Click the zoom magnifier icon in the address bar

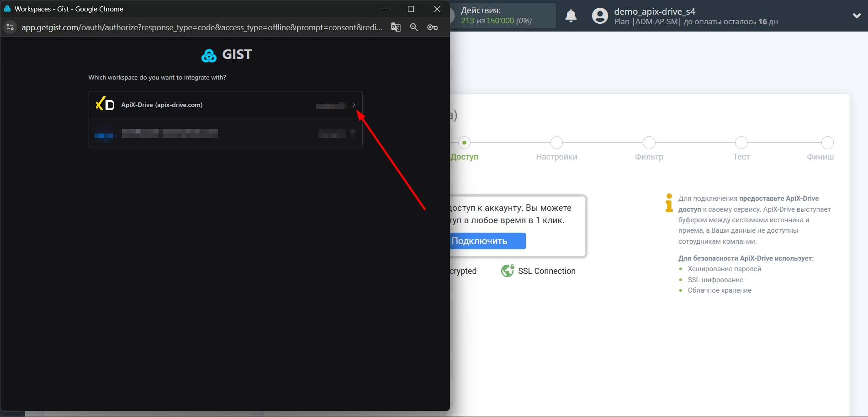click(x=414, y=27)
